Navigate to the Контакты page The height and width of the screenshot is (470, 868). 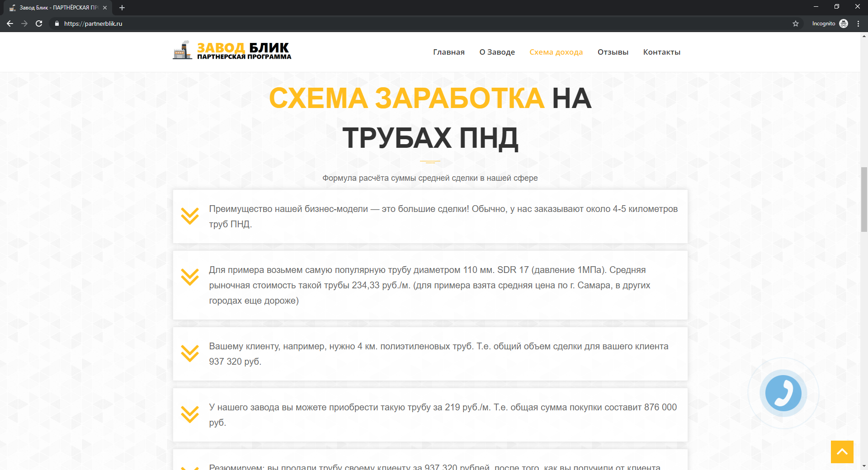[661, 52]
